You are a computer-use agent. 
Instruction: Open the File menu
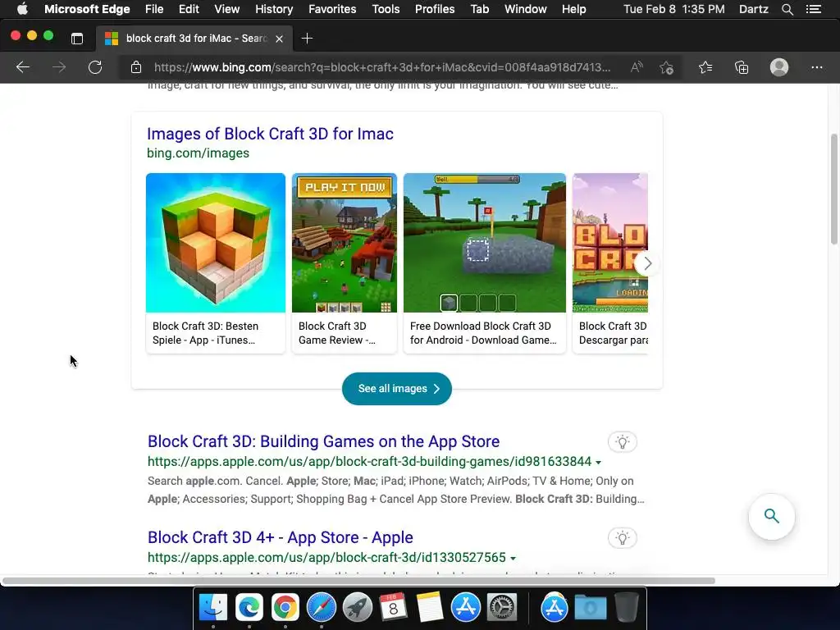(154, 9)
